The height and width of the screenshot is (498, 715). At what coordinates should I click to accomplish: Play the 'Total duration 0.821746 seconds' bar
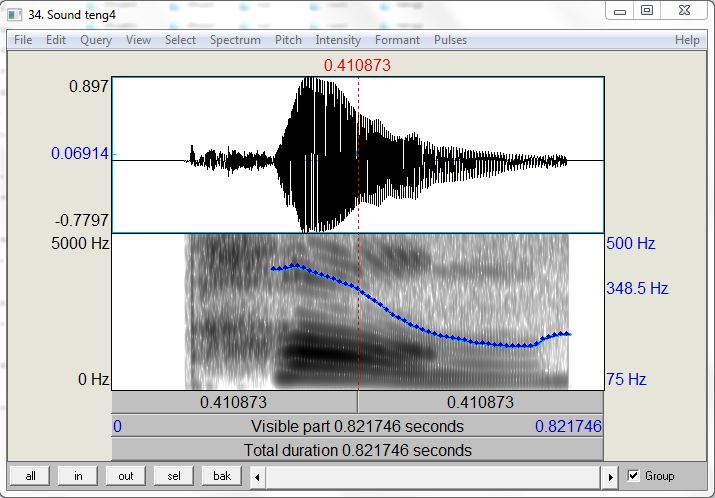click(x=358, y=450)
